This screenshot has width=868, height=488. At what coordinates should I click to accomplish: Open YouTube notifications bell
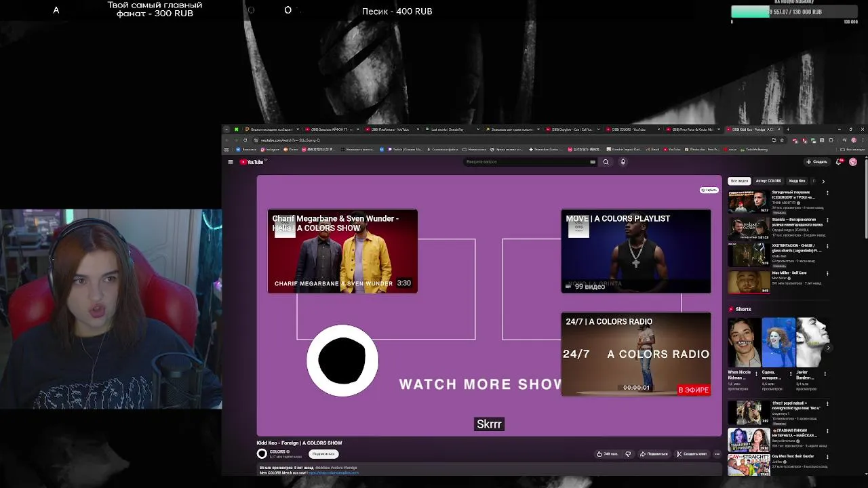840,162
